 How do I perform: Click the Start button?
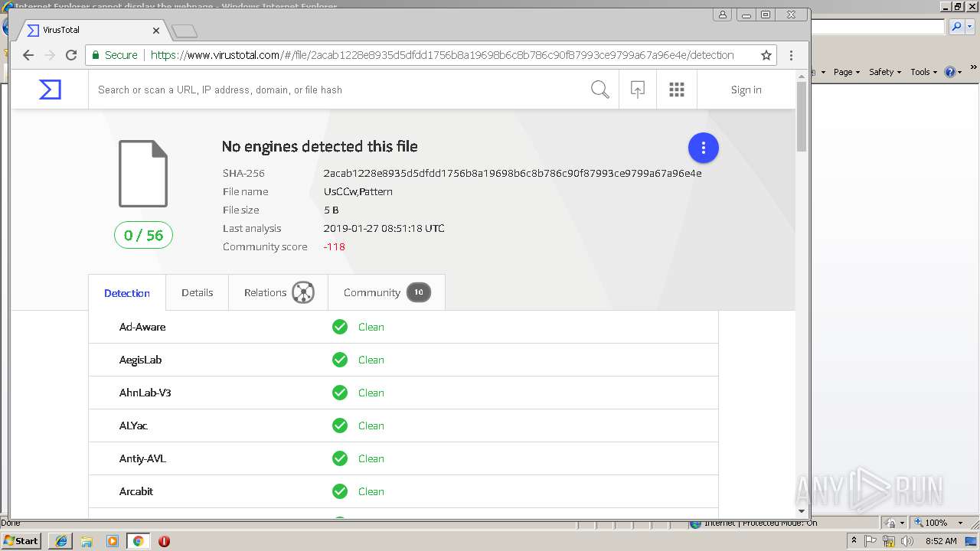pyautogui.click(x=21, y=541)
